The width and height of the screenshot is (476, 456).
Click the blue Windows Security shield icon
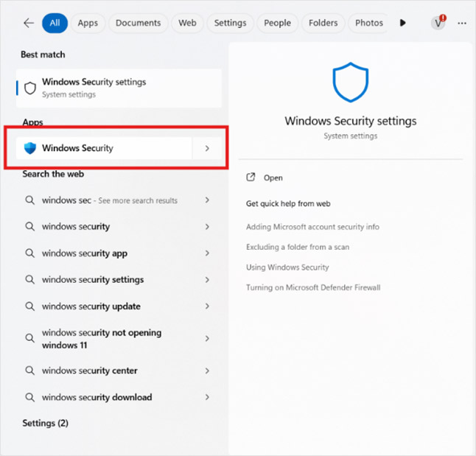(30, 148)
